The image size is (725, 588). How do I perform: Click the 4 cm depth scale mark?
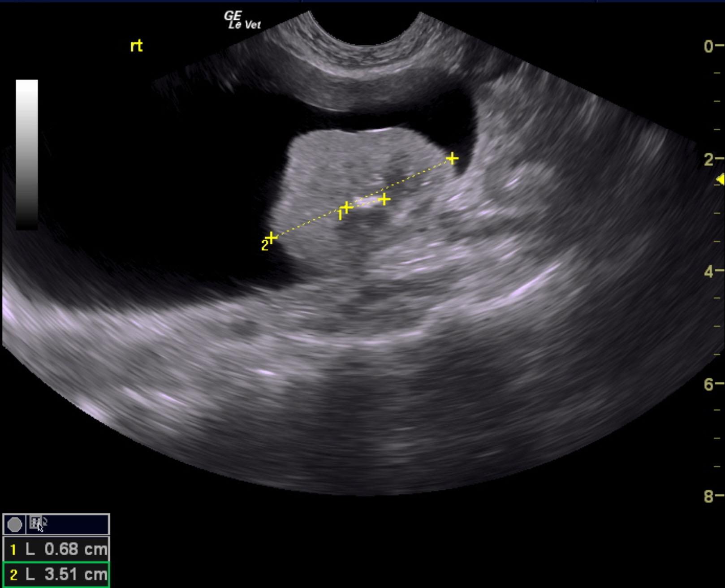click(x=712, y=271)
